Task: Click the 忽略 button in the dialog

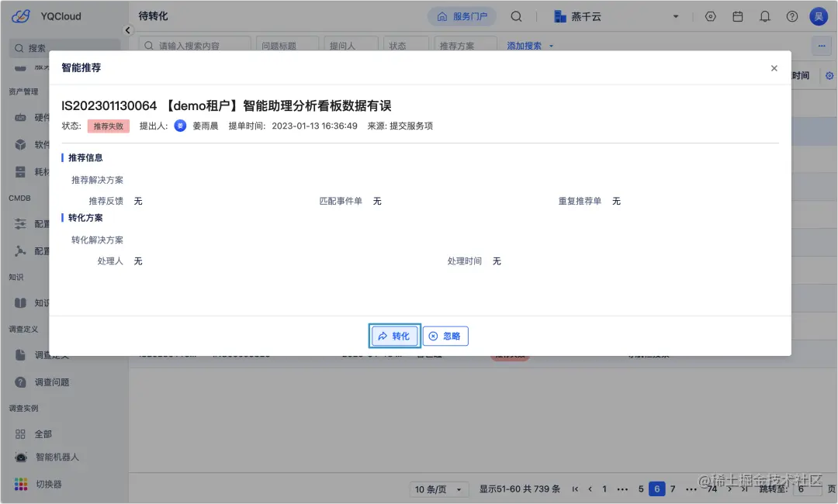Action: [445, 336]
